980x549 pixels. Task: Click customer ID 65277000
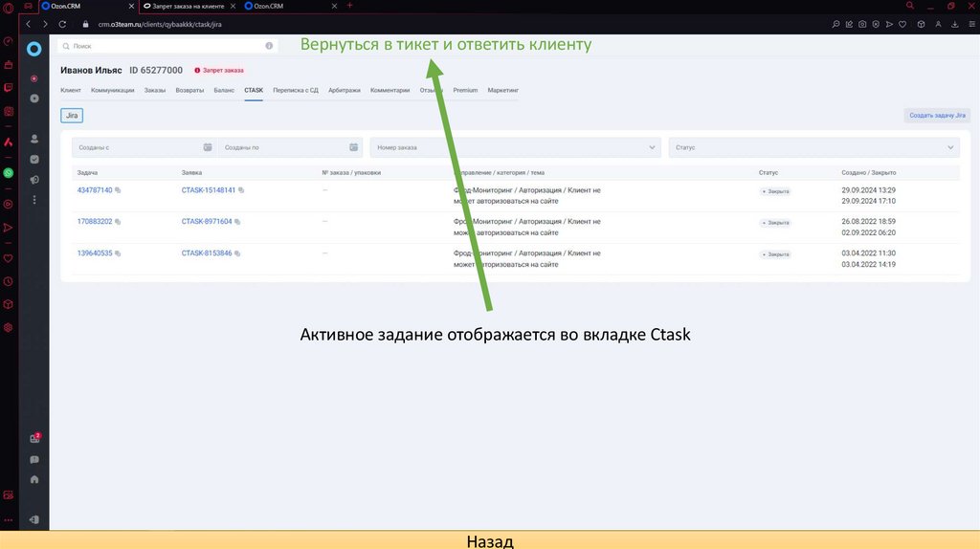click(156, 70)
